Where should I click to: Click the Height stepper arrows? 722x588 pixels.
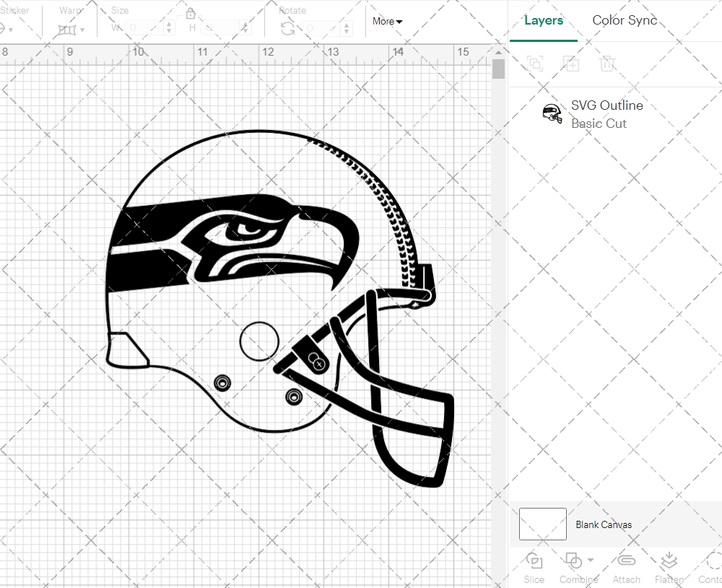245,27
